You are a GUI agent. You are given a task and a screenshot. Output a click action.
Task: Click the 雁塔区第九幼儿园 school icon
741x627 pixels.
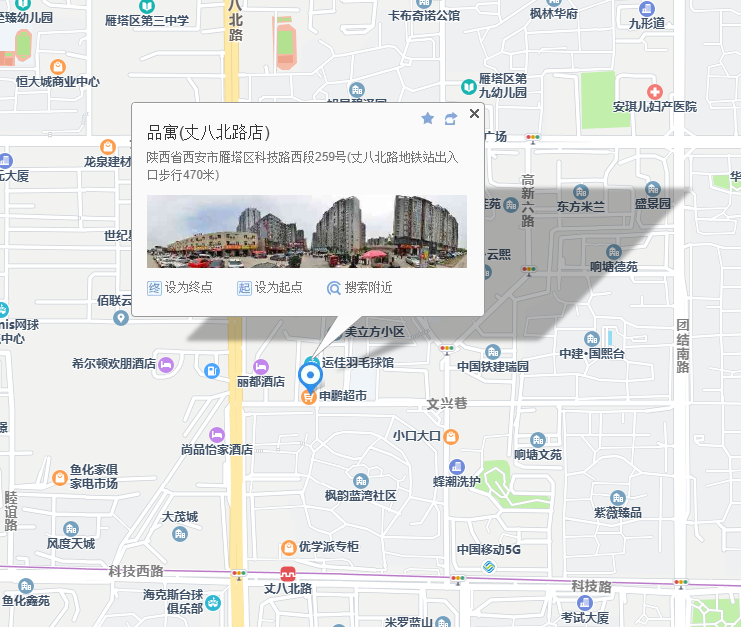[469, 86]
